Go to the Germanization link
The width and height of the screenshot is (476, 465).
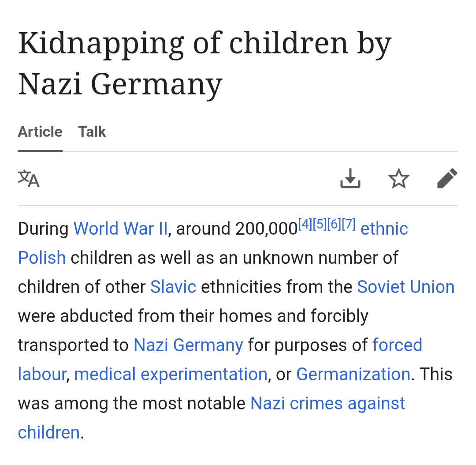coord(353,374)
